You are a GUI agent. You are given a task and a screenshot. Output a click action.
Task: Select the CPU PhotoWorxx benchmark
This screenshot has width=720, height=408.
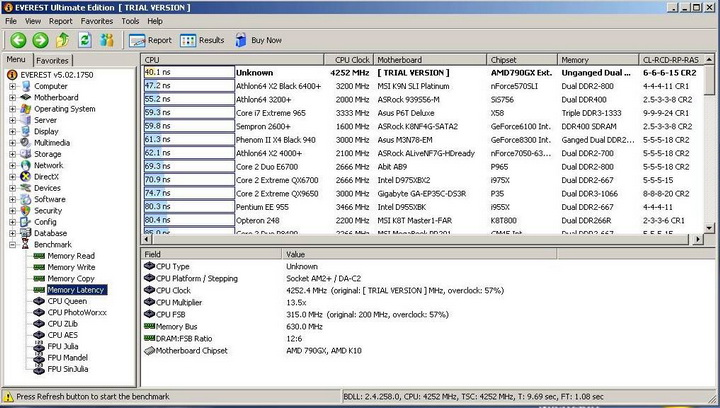77,313
